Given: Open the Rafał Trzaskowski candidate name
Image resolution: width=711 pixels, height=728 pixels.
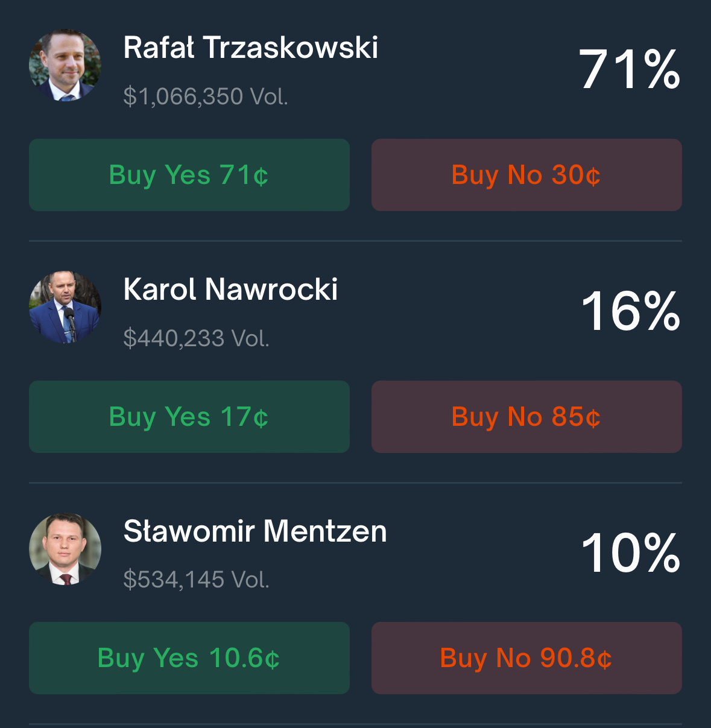Looking at the screenshot, I should click(251, 48).
